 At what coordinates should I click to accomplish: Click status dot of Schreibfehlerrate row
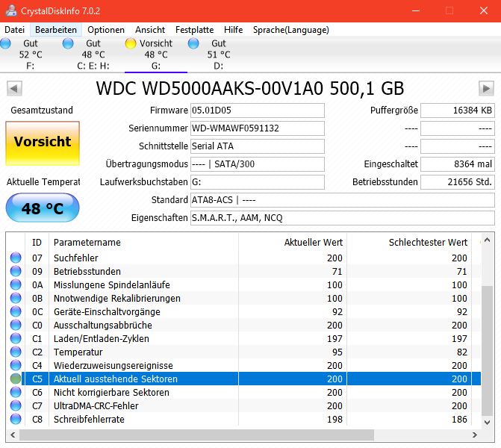tap(16, 419)
